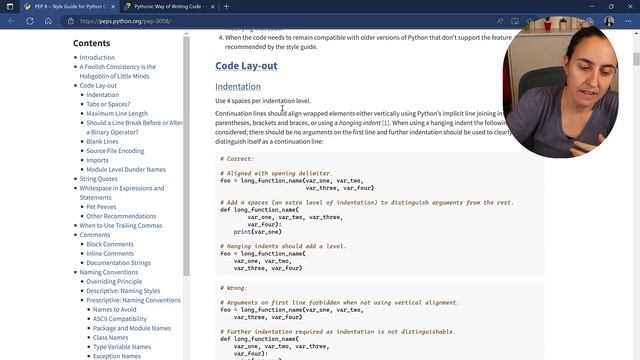This screenshot has height=360, width=640.
Task: Go to Prescriptive: Naming Conventions link
Action: 133,300
